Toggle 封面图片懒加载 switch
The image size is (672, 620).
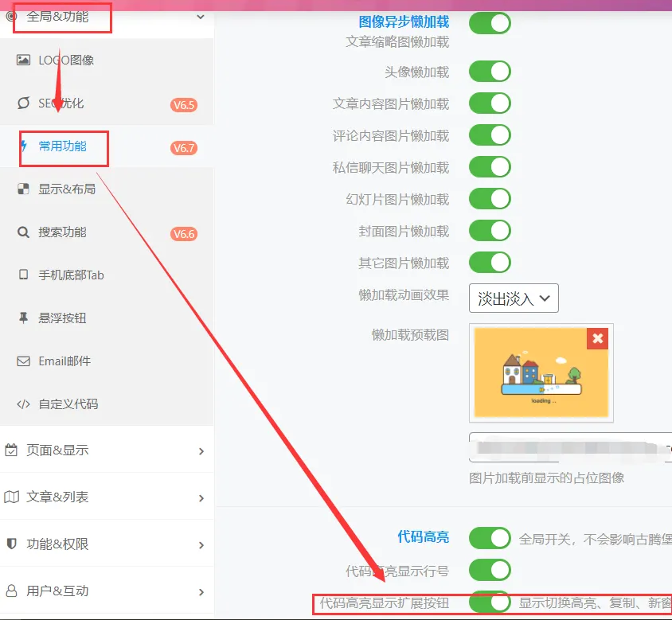point(490,231)
